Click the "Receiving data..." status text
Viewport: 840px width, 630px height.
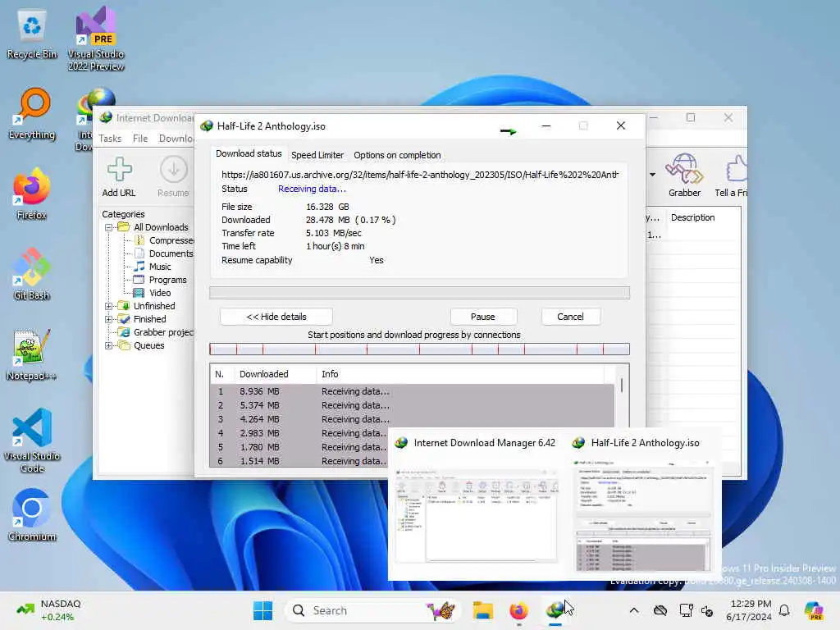[312, 189]
